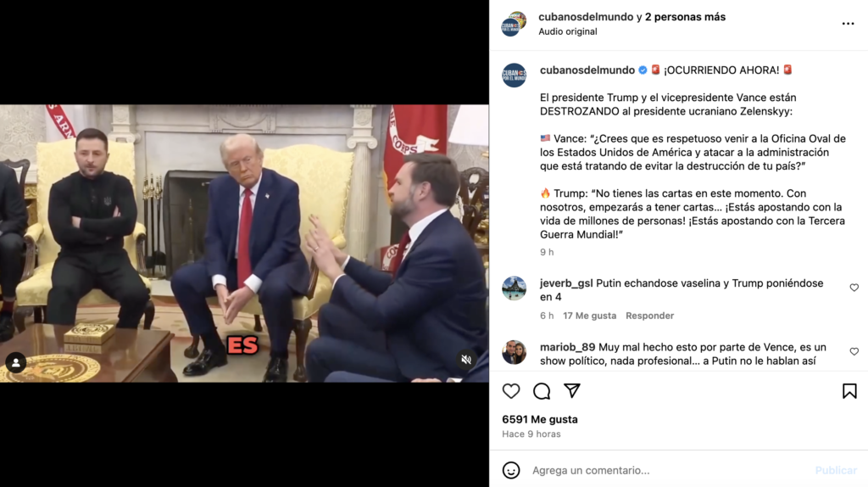Image resolution: width=868 pixels, height=487 pixels.
Task: Like the post with the heart icon
Action: (x=511, y=391)
